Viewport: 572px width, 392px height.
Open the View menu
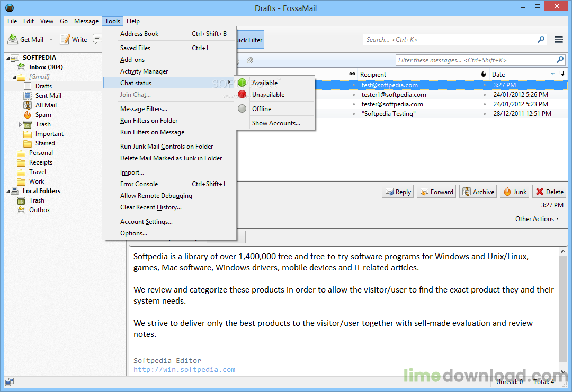click(x=47, y=21)
